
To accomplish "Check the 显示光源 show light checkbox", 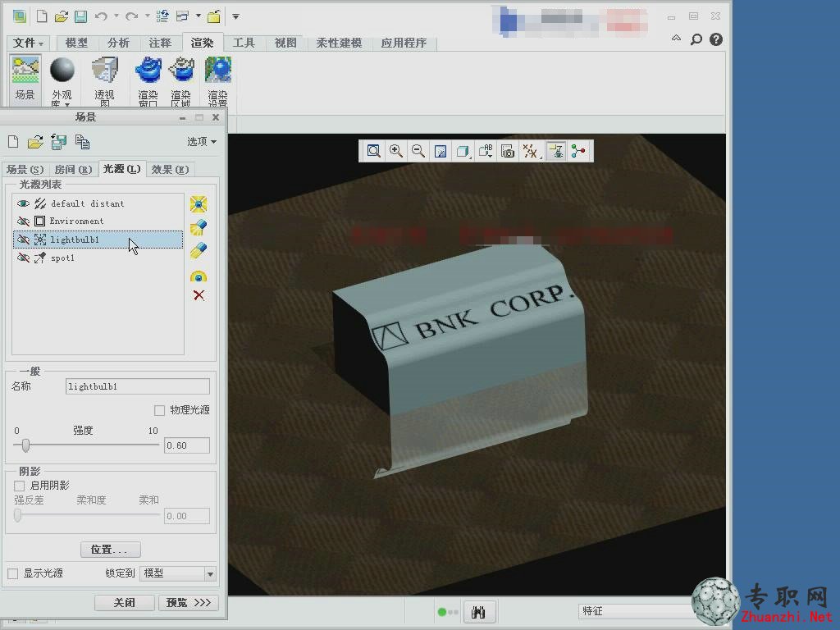I will coord(13,573).
